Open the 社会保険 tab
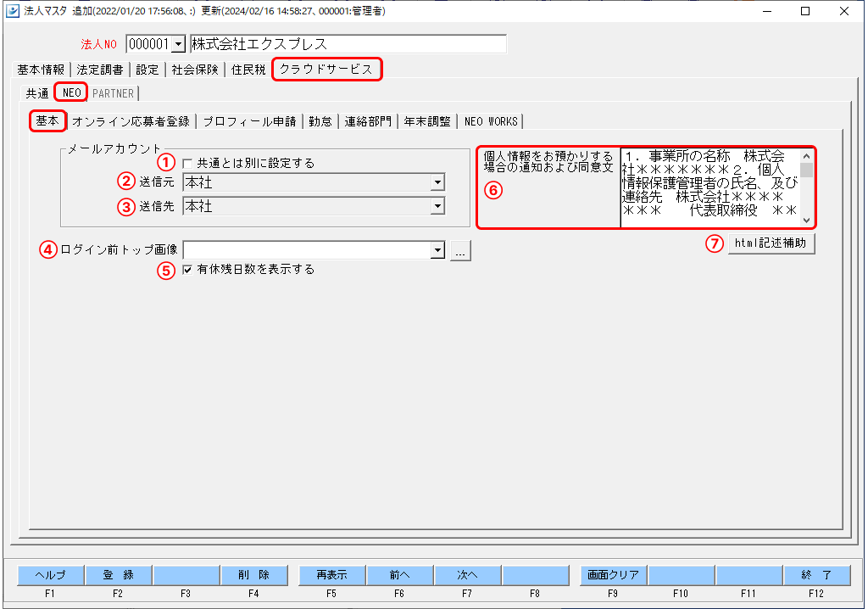The image size is (868, 609). tap(195, 70)
